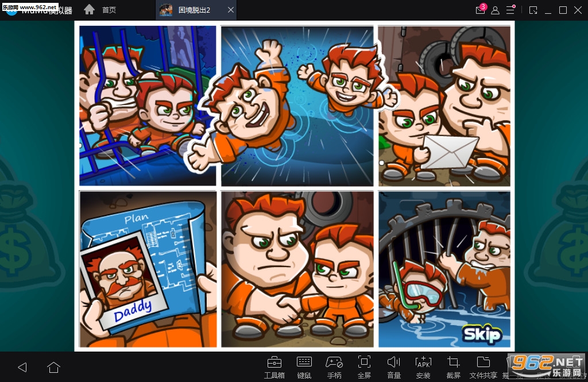The height and width of the screenshot is (382, 588).
Task: Toggle the mini window mode icon in title bar
Action: [x=533, y=10]
